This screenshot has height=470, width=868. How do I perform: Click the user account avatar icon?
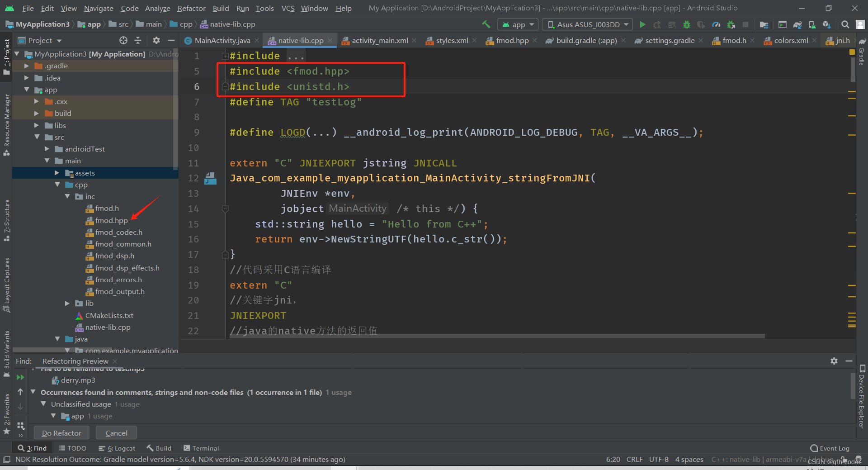[860, 24]
